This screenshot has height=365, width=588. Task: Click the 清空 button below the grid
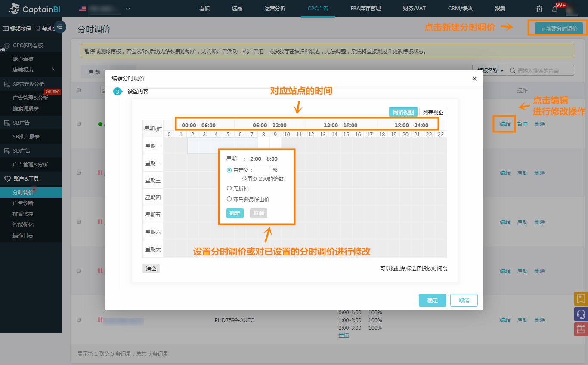click(x=151, y=268)
